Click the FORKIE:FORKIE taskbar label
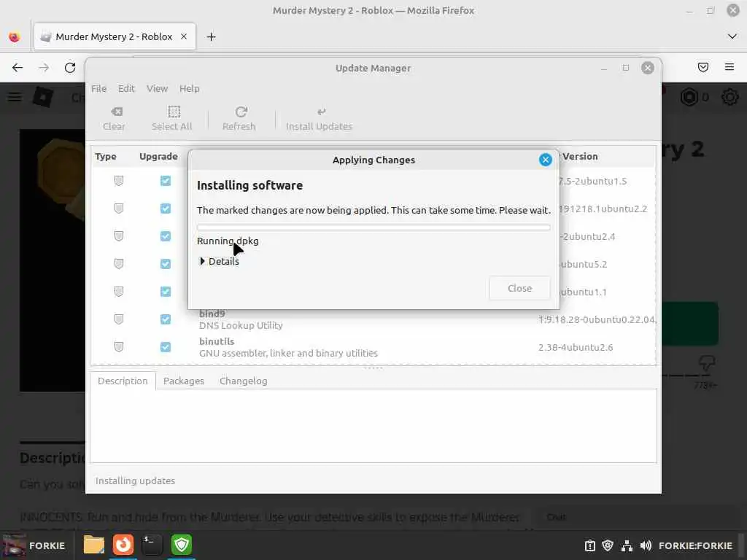Screen dimensions: 747x560 pos(695,545)
